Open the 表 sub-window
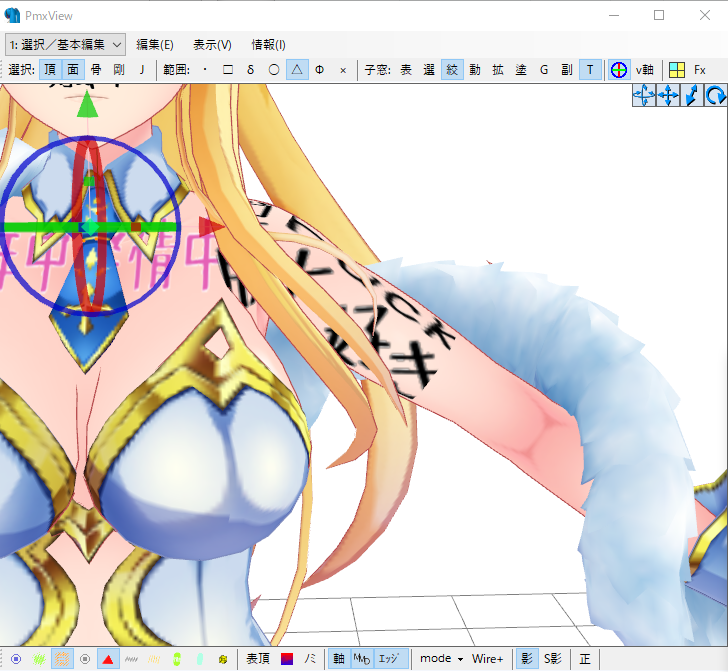Image resolution: width=728 pixels, height=672 pixels. click(406, 70)
